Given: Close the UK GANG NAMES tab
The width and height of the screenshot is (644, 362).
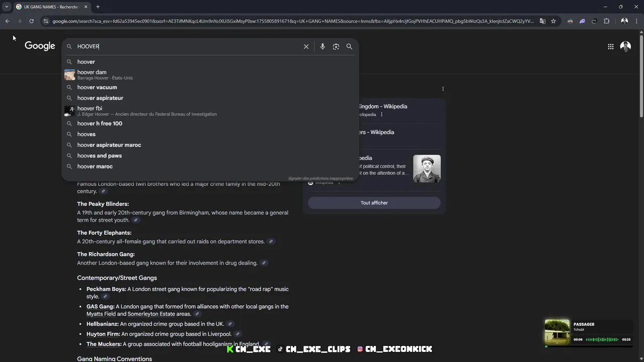Looking at the screenshot, I should tap(86, 7).
